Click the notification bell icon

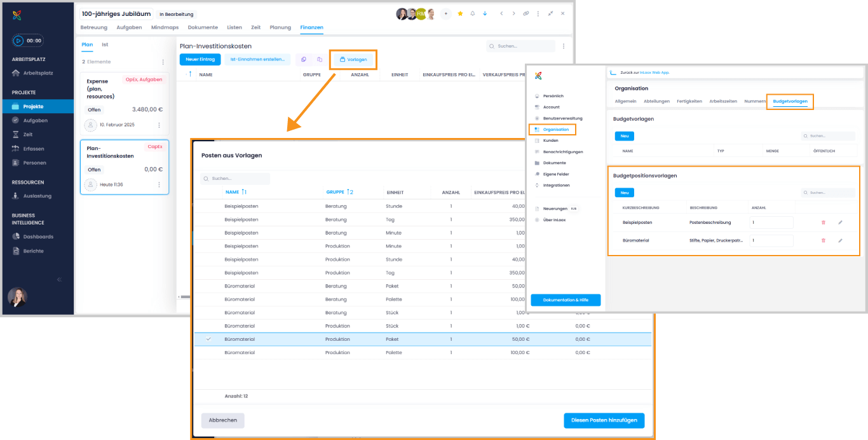[x=473, y=13]
